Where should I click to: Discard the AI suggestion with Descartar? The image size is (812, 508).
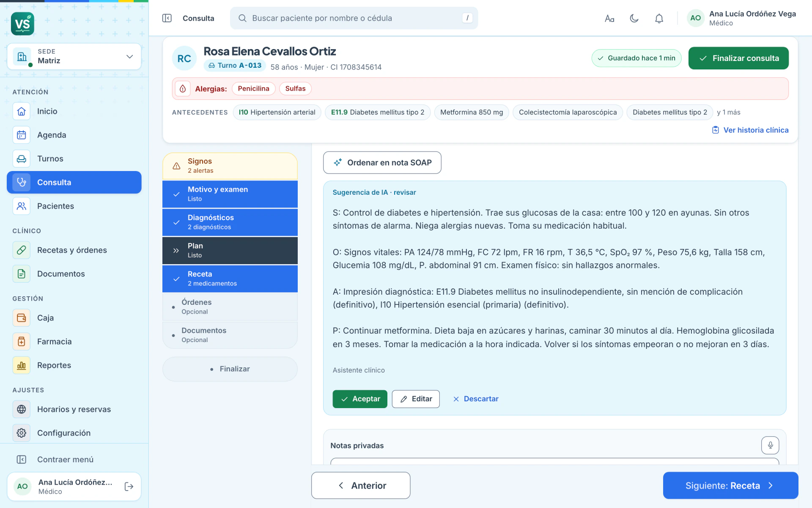476,399
